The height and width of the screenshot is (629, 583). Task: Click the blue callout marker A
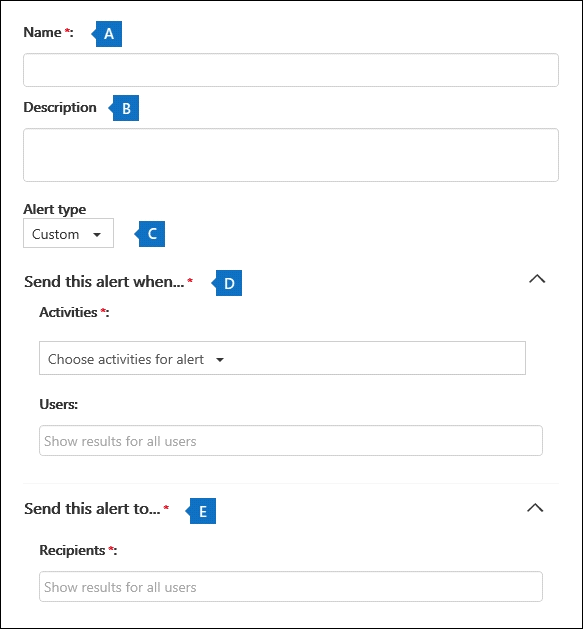click(107, 34)
